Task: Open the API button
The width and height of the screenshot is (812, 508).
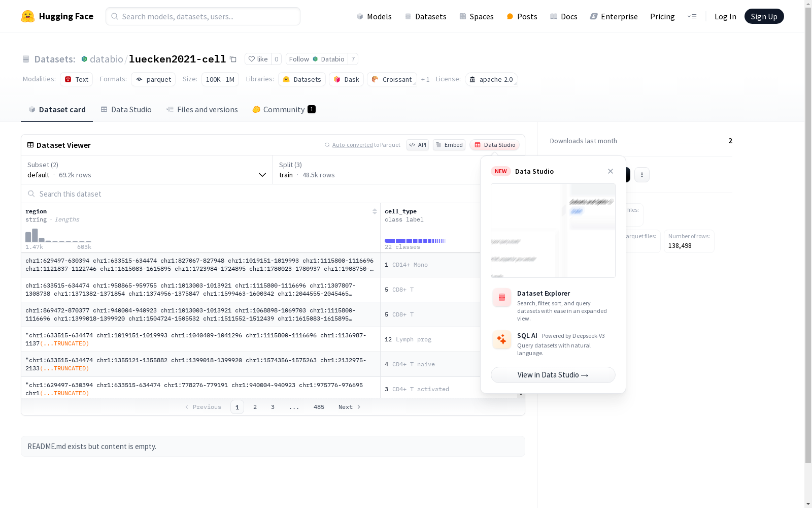Action: point(418,145)
